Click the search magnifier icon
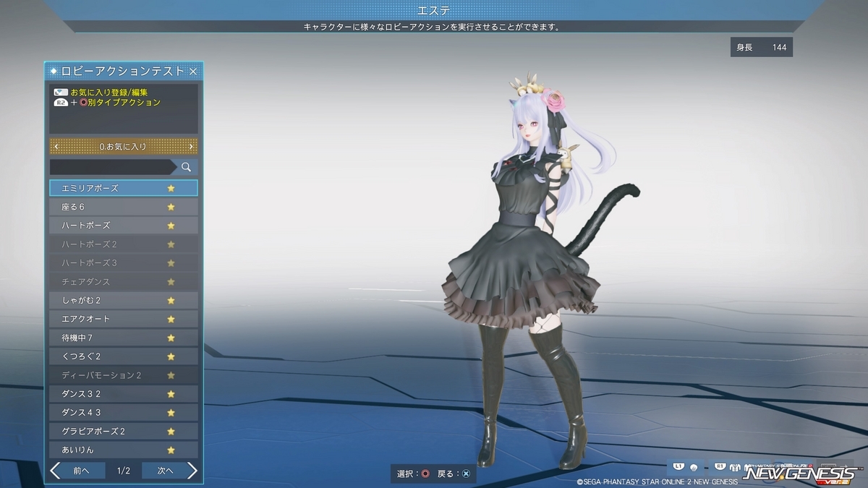Viewport: 868px width, 488px height. (186, 167)
